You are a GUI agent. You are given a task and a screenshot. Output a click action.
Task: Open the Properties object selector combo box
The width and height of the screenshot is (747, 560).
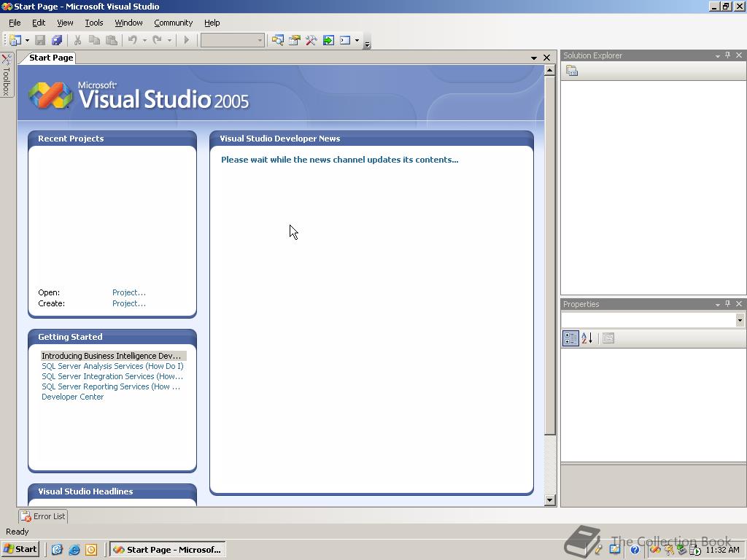[653, 320]
